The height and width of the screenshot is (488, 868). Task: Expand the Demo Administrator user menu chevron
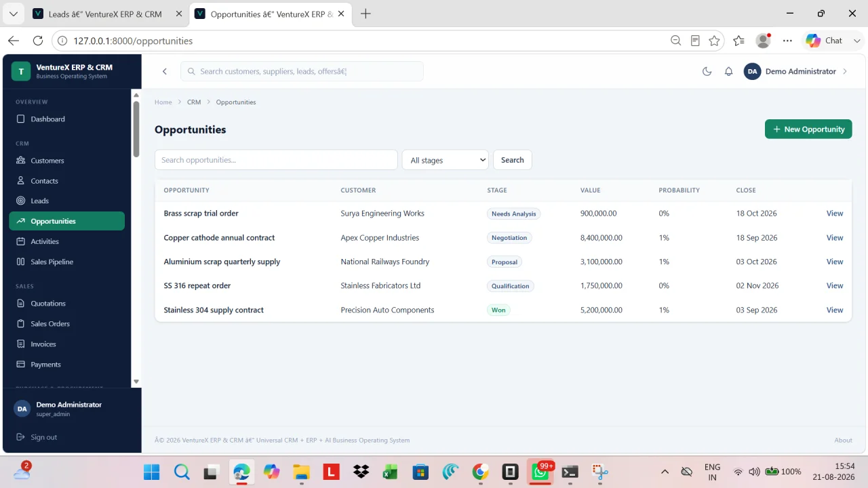845,71
